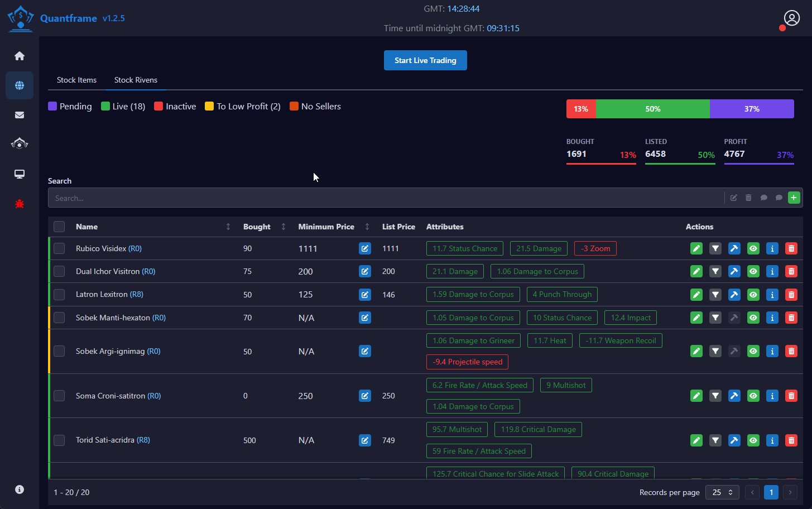
Task: Sort the table by Bought column arrows
Action: pyautogui.click(x=284, y=227)
